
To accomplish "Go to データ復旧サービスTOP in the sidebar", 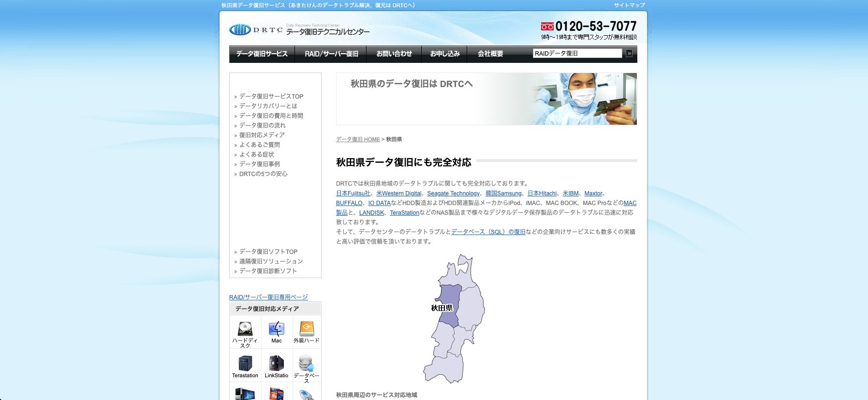I will pyautogui.click(x=271, y=96).
